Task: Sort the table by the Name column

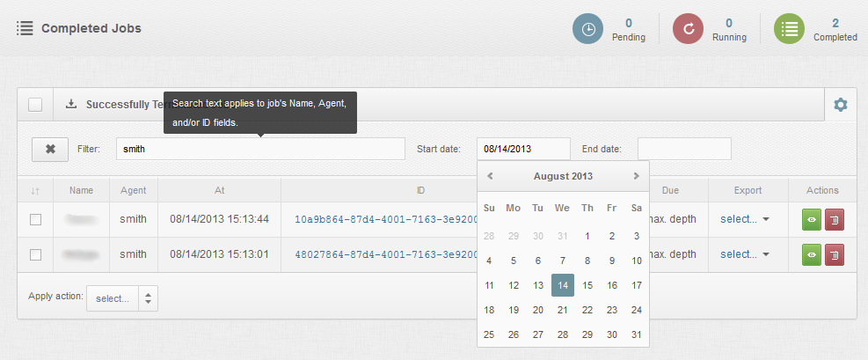Action: pos(82,189)
